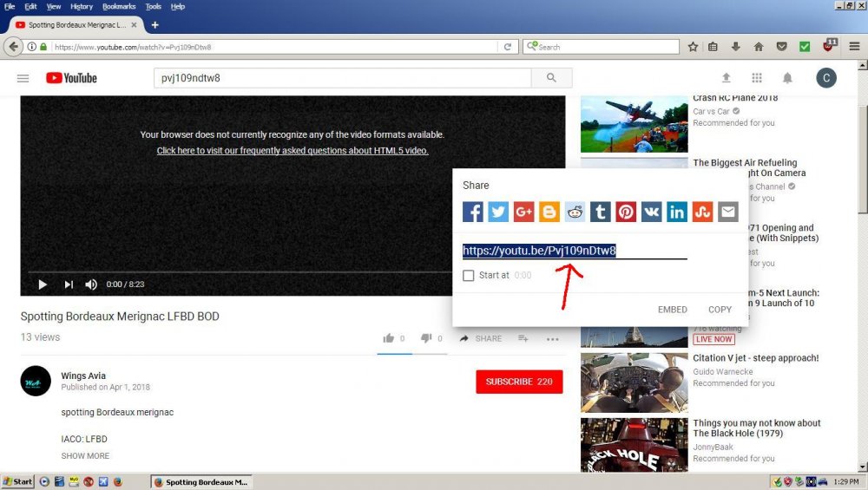868x490 pixels.
Task: Open a new browser tab
Action: 155,25
